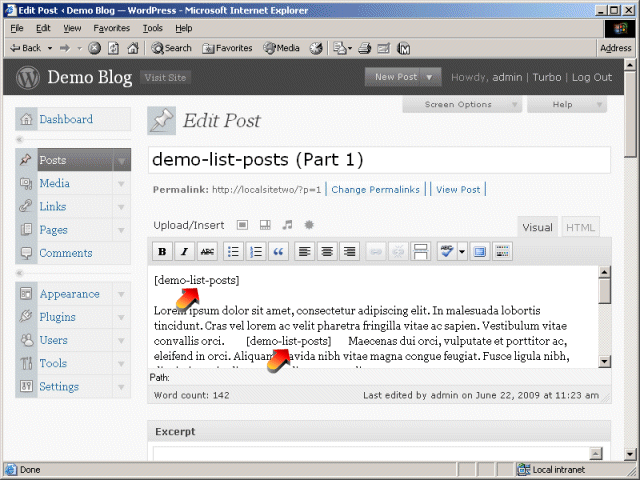
Task: Click the browser Print icon
Action: 364,48
